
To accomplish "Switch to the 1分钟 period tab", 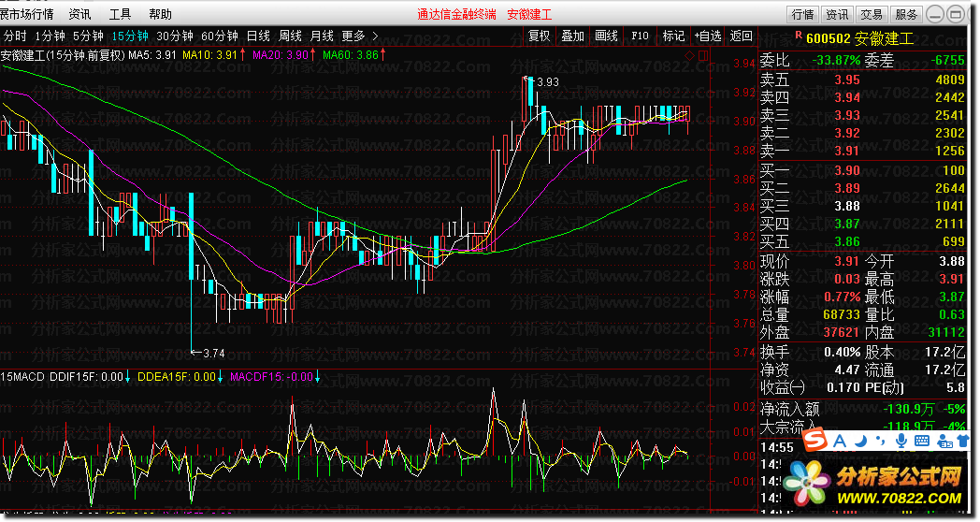I will click(x=50, y=36).
